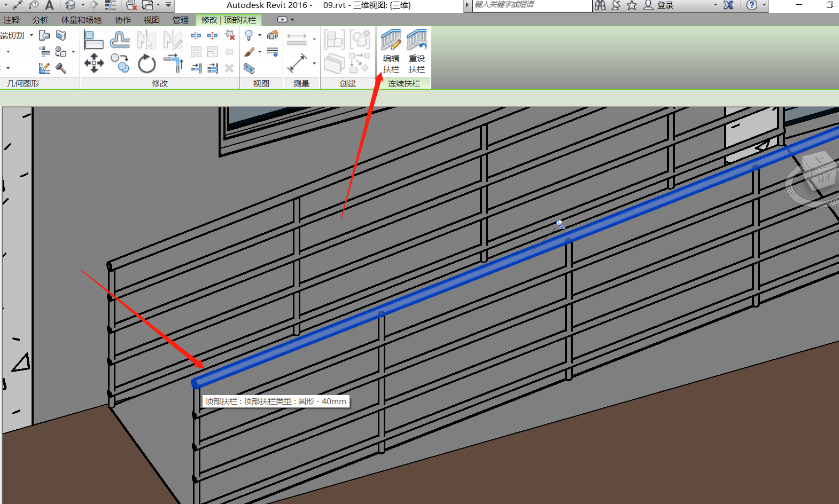Open the hide-in-view lightbulb dropdown arrow
839x504 pixels.
260,36
